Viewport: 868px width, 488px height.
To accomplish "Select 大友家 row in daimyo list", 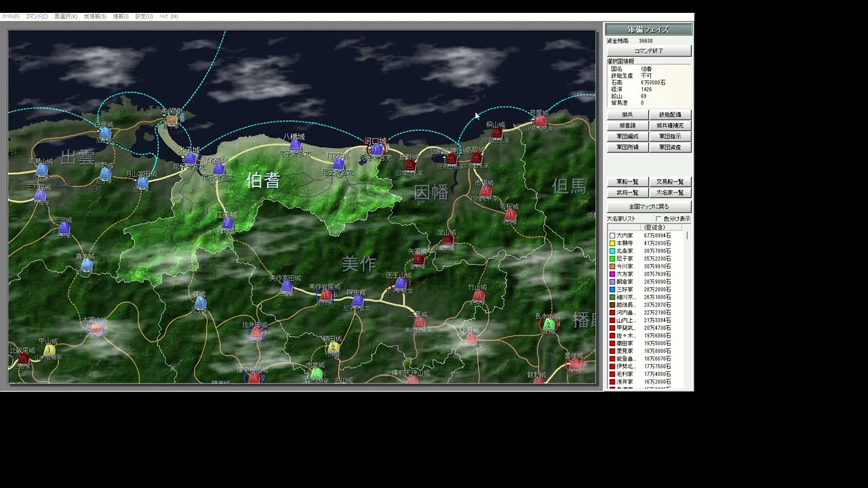I will (646, 274).
